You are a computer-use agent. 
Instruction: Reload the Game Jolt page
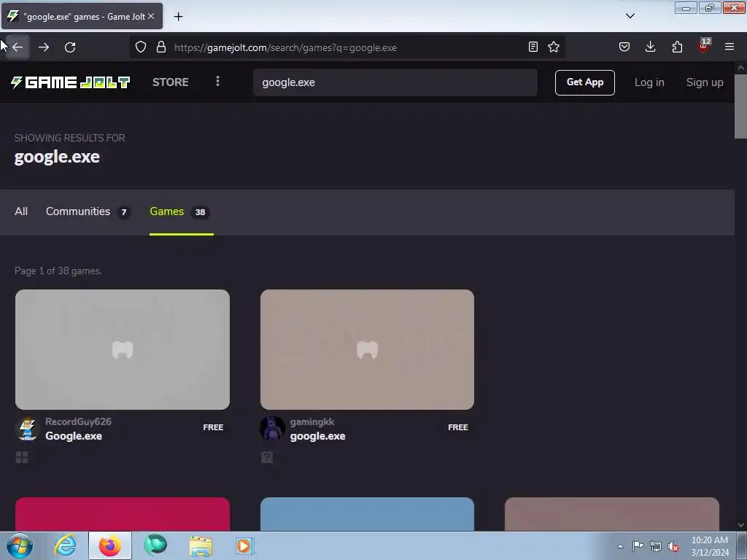point(70,47)
